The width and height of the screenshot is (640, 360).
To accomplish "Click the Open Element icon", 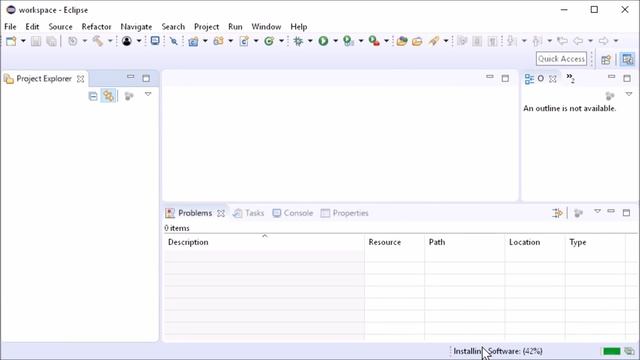I will click(402, 41).
